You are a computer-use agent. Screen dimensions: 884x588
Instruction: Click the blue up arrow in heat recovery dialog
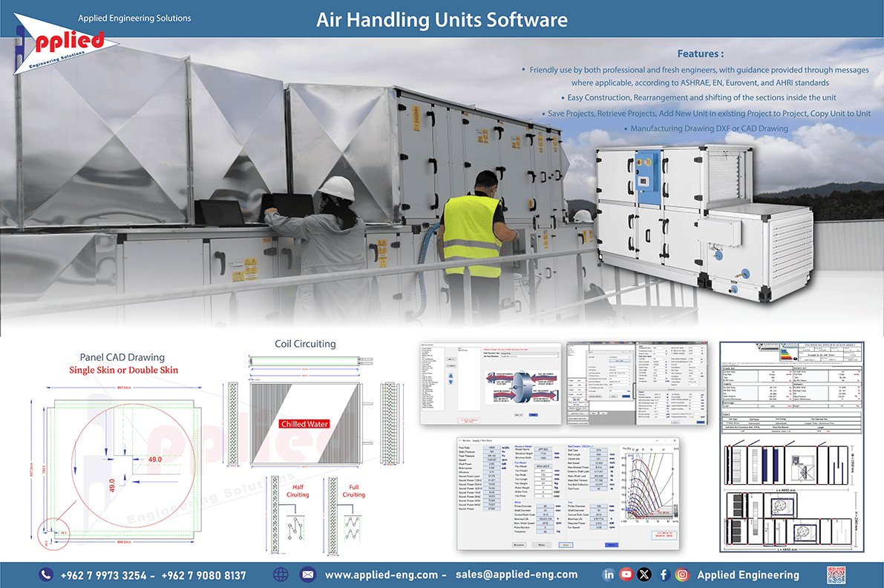point(451,376)
